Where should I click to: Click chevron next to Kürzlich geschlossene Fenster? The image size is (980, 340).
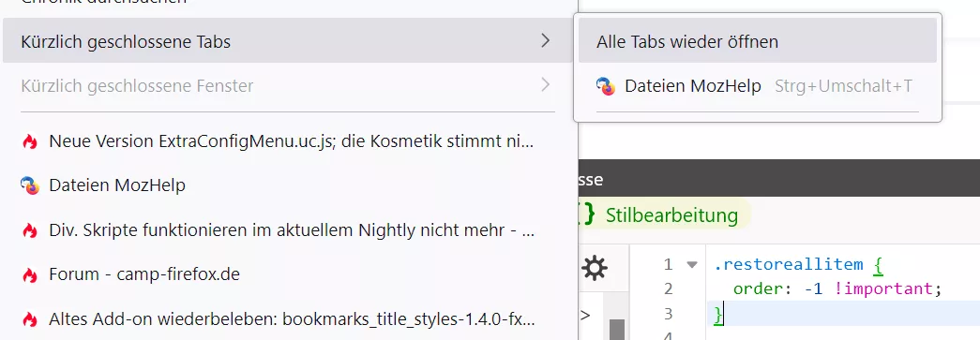coord(546,85)
